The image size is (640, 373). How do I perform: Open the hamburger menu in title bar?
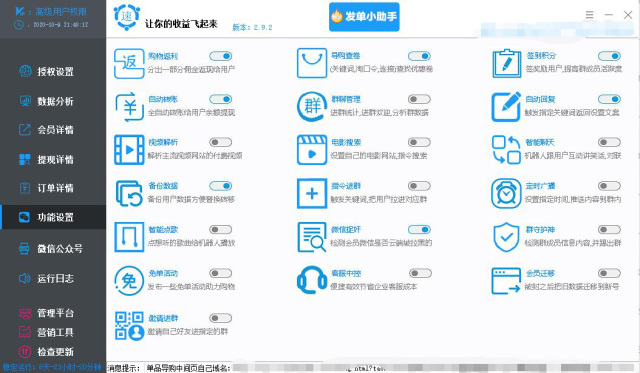pyautogui.click(x=589, y=15)
